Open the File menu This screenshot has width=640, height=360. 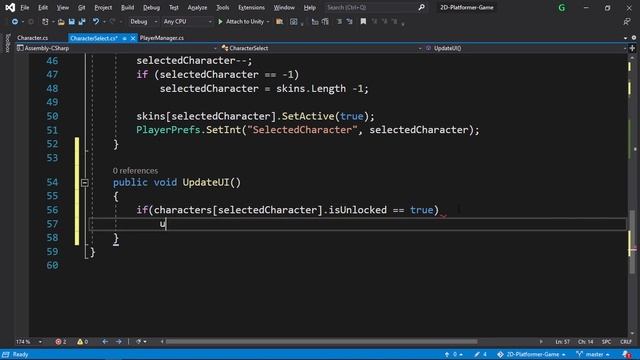24,7
